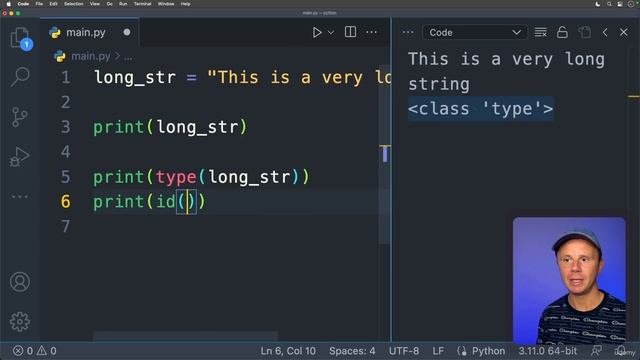Click the left chevron in output panel
Screen dimensions: 640x360
pyautogui.click(x=605, y=32)
